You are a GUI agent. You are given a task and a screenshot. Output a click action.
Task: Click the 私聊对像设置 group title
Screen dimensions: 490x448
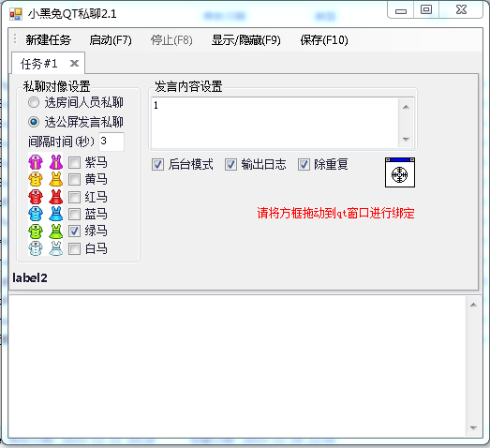(56, 86)
